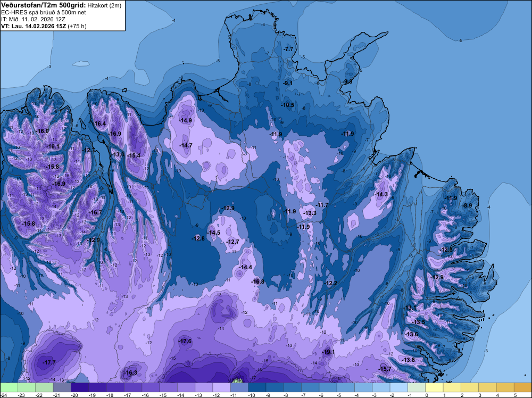Click the -16.0 temperature value label
The image size is (532, 398).
pos(43,131)
